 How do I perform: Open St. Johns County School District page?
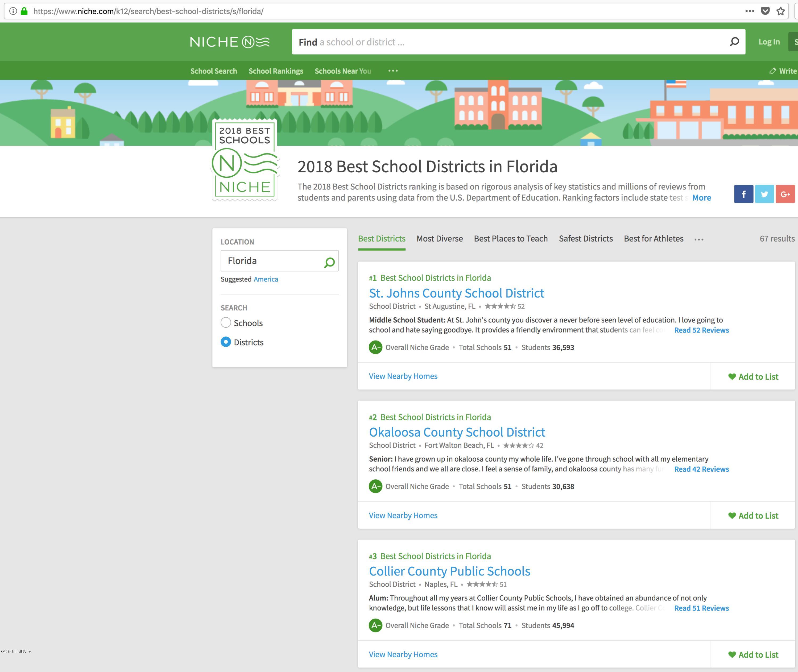pyautogui.click(x=456, y=293)
